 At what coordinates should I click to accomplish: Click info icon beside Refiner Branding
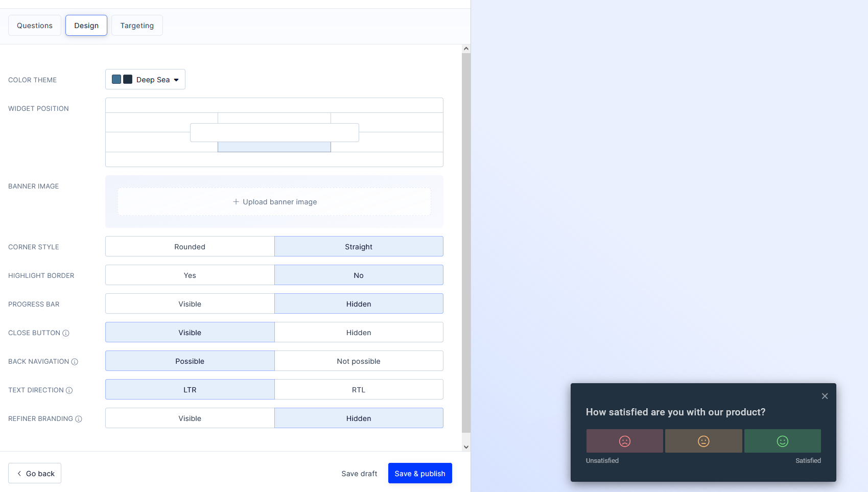(x=79, y=419)
